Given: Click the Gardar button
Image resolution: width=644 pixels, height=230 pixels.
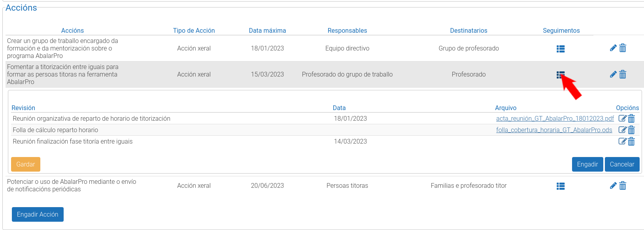Looking at the screenshot, I should pyautogui.click(x=26, y=164).
